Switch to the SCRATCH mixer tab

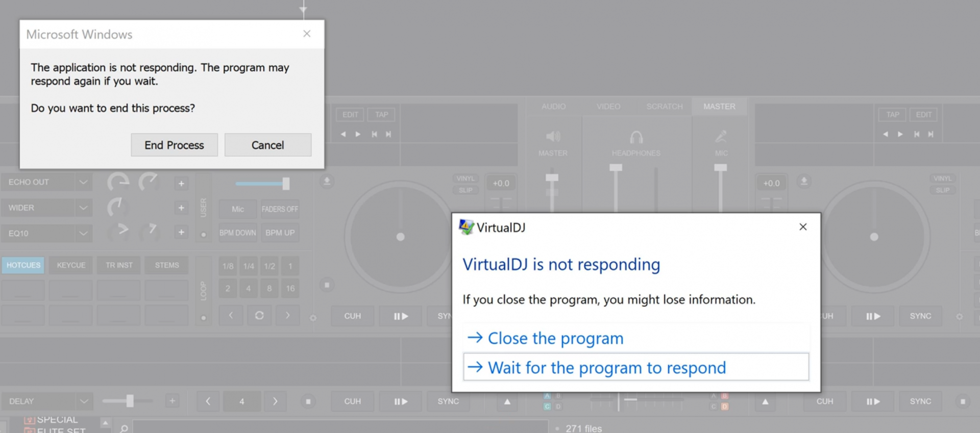point(664,107)
